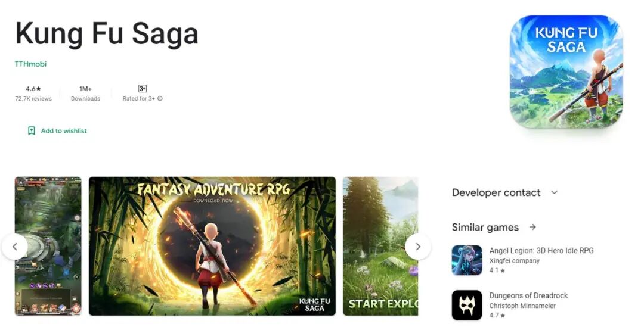Show the previous screenshot with left arrow
644x327 pixels.
pos(15,247)
